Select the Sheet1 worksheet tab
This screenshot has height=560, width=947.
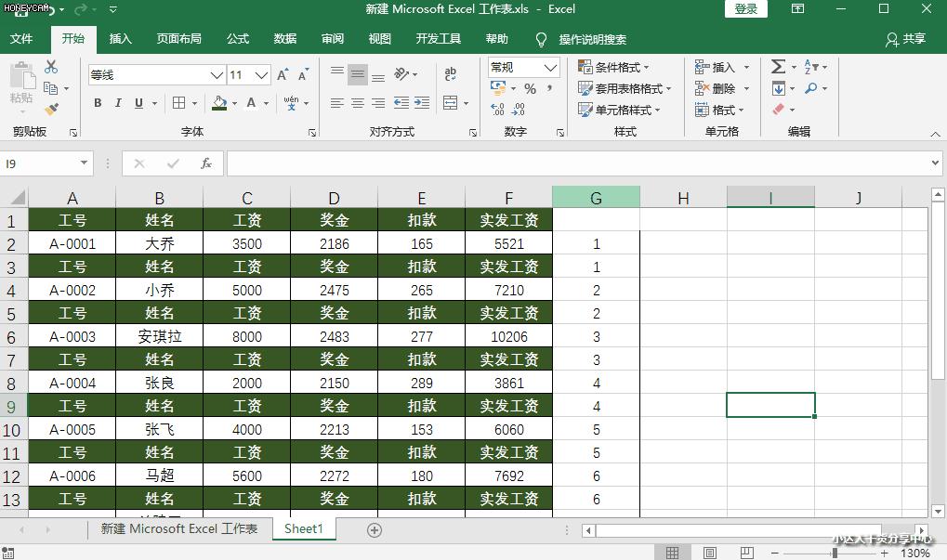pos(303,528)
